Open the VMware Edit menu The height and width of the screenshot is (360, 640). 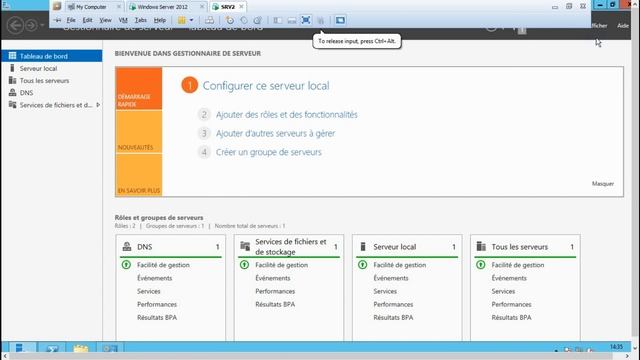87,20
